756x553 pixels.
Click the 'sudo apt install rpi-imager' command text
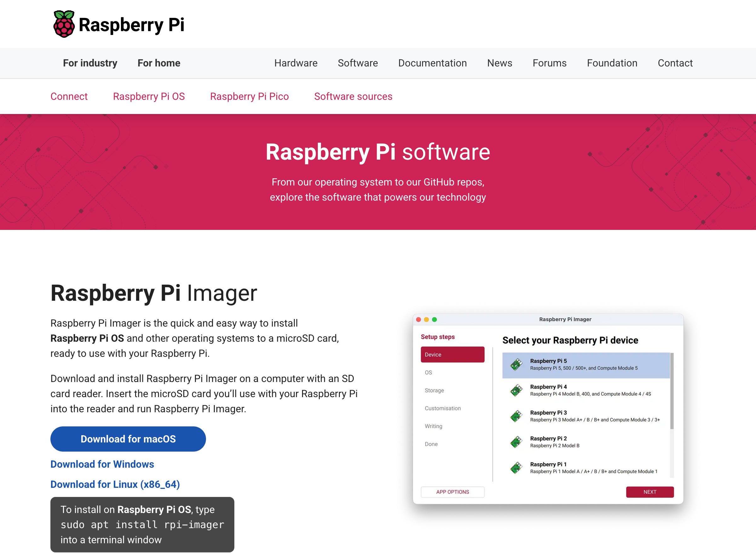click(142, 525)
